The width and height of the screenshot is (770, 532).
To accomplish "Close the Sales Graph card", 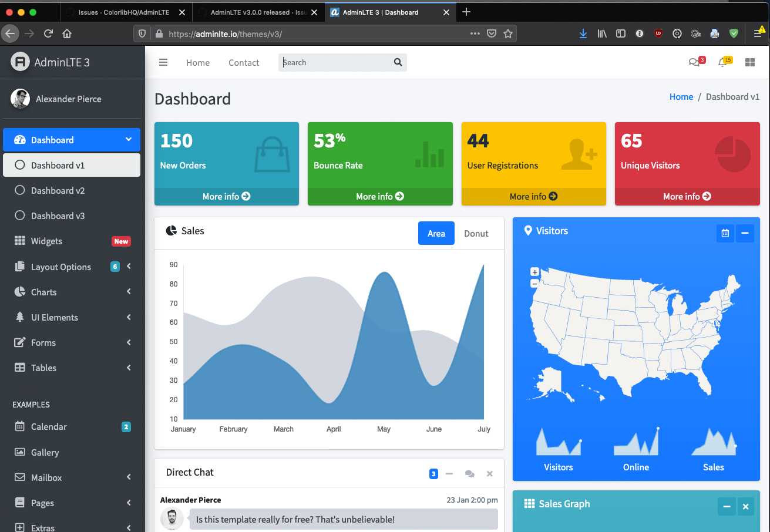I will [745, 506].
